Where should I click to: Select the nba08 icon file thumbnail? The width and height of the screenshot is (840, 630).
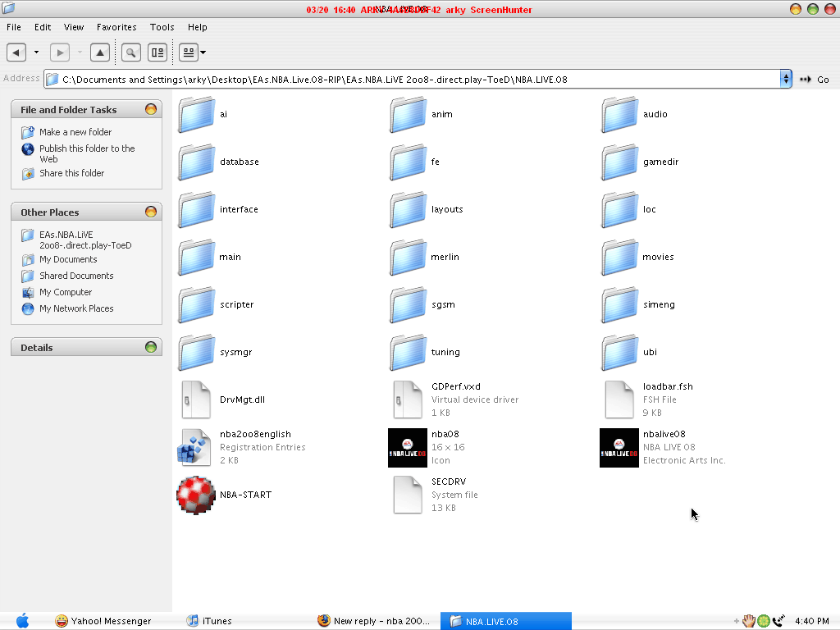tap(408, 448)
